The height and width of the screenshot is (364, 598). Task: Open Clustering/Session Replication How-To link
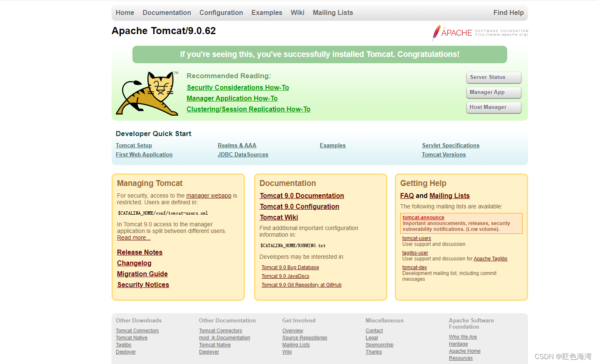pos(249,109)
